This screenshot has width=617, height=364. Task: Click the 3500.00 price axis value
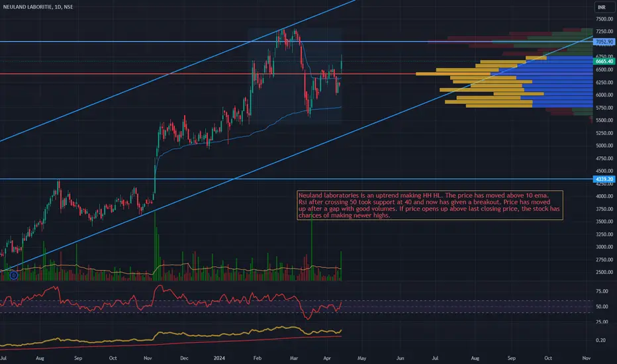(604, 222)
